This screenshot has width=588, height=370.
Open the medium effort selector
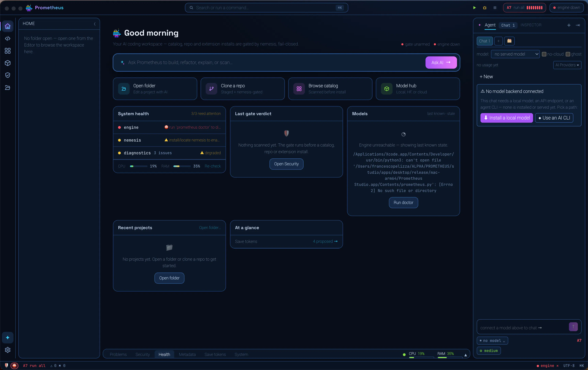point(489,350)
